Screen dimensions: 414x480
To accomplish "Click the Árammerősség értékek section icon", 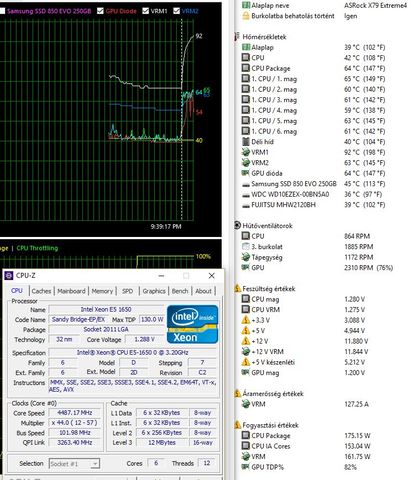I will pyautogui.click(x=237, y=393).
